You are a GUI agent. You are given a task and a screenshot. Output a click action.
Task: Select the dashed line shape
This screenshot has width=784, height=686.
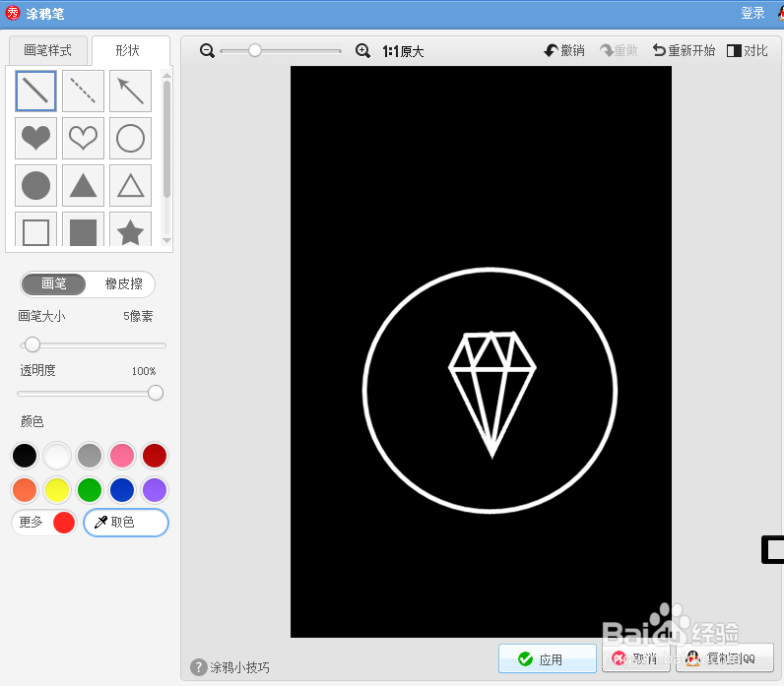(83, 91)
